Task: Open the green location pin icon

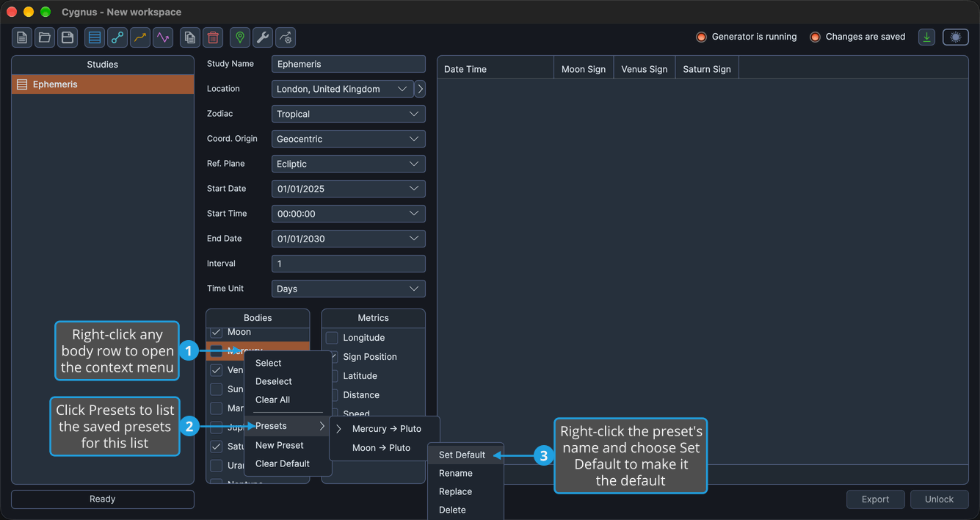Action: pos(240,37)
